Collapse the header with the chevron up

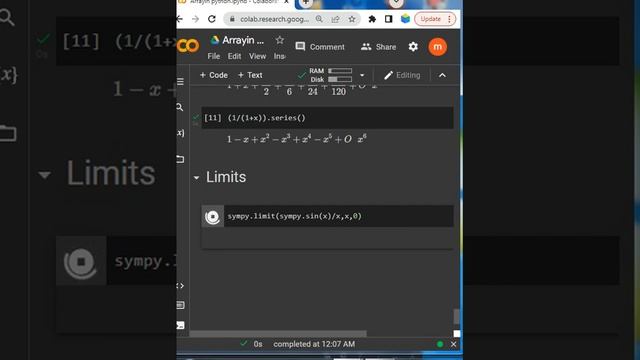[442, 75]
